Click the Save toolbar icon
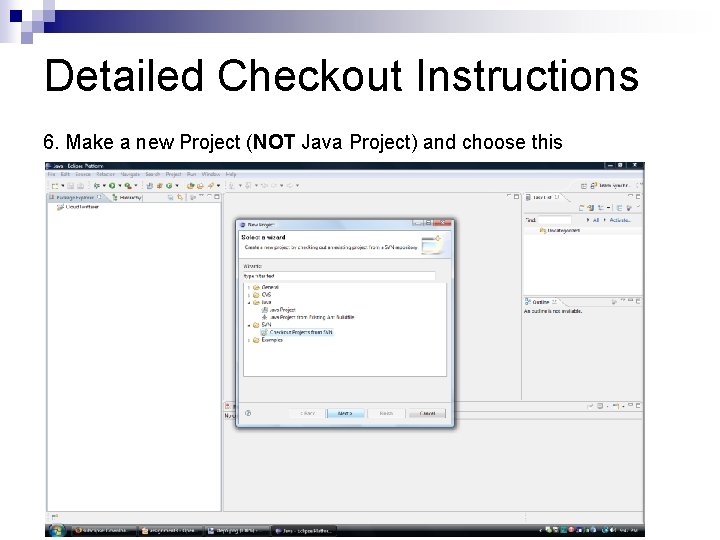The height and width of the screenshot is (540, 720). 71,186
